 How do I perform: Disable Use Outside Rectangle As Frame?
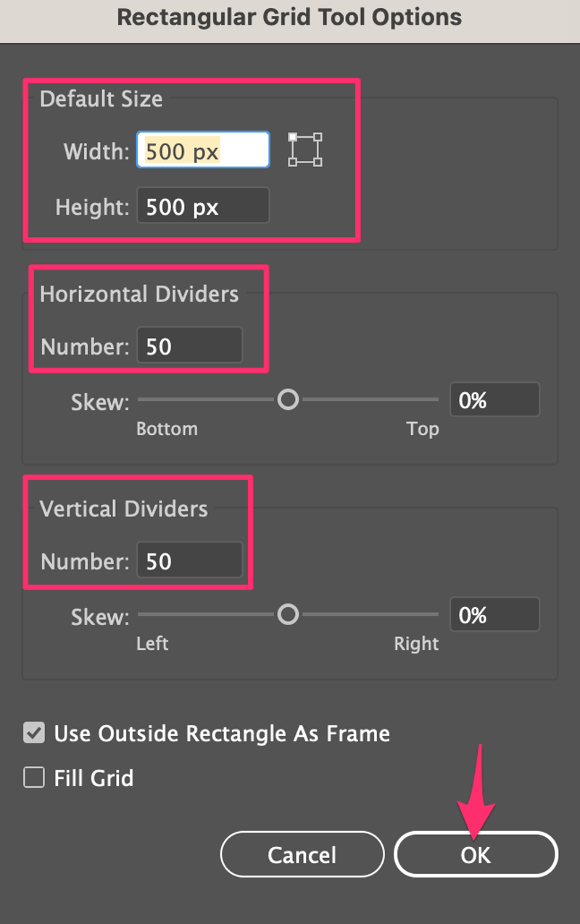33,733
